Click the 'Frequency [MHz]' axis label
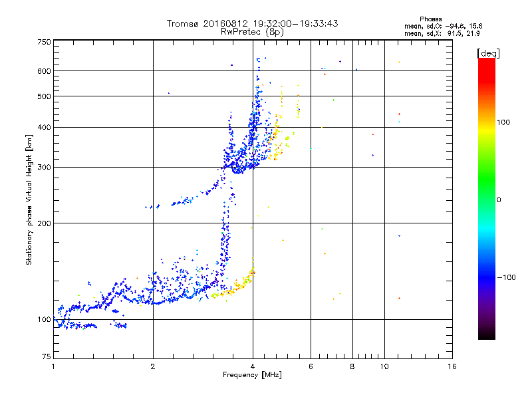The image size is (532, 399). pyautogui.click(x=252, y=375)
